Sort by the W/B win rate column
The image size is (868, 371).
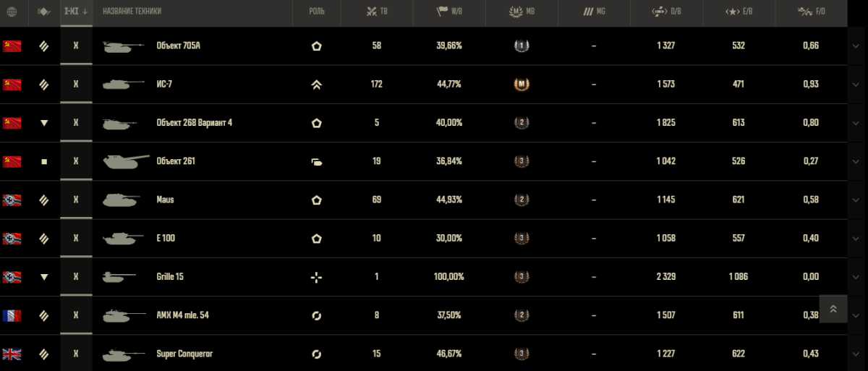pos(449,12)
